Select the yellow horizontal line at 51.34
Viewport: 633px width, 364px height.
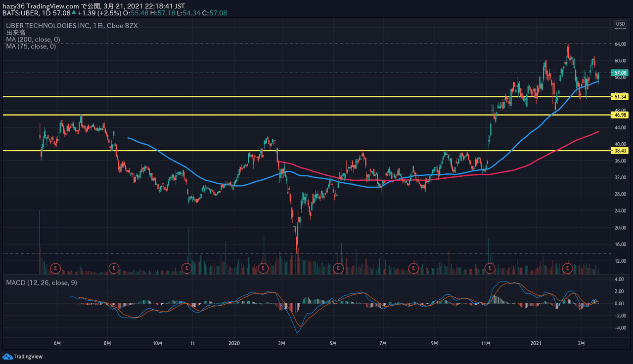coord(307,97)
